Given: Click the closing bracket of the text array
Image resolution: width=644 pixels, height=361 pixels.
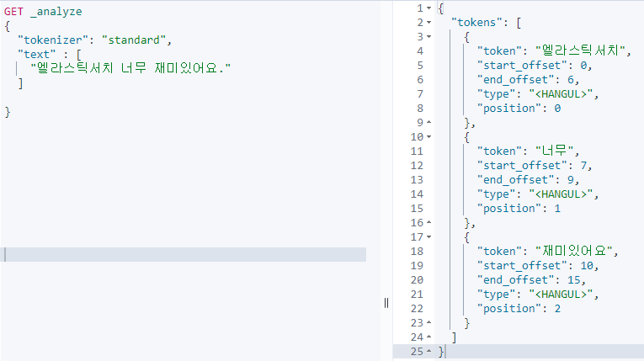Looking at the screenshot, I should (x=20, y=84).
